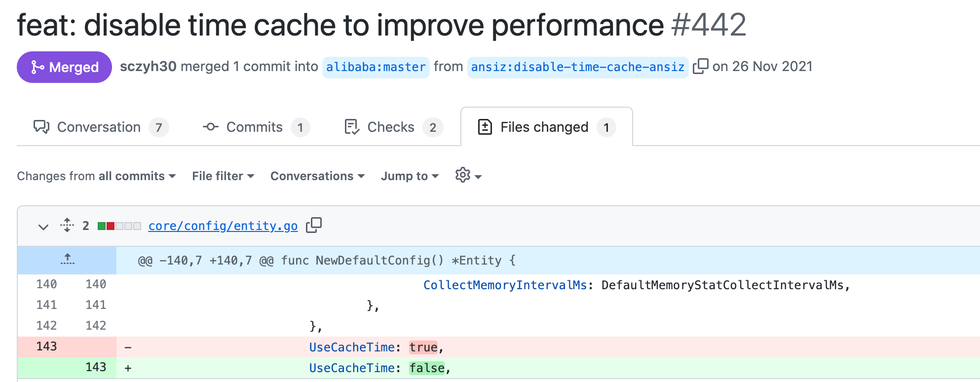Screen dimensions: 980x382
Task: Collapse the core/config/entity.go file diff
Action: [43, 227]
